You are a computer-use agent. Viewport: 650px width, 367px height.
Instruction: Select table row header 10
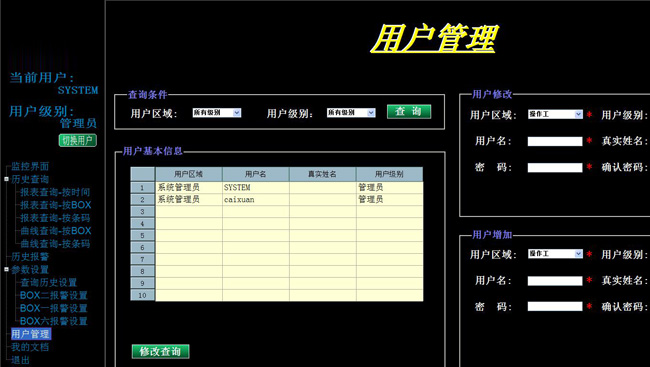(x=143, y=295)
